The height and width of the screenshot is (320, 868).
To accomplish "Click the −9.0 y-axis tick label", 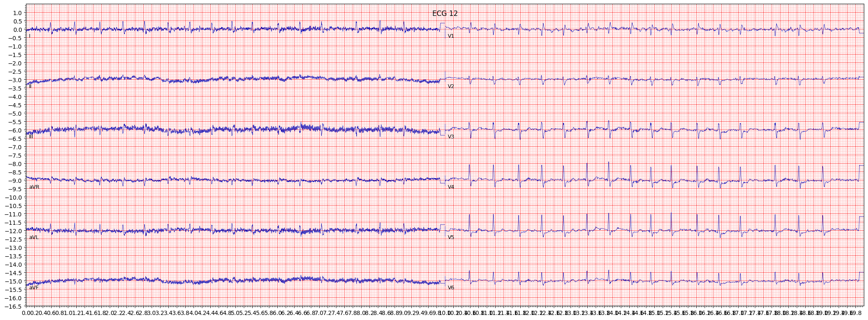I will click(15, 181).
